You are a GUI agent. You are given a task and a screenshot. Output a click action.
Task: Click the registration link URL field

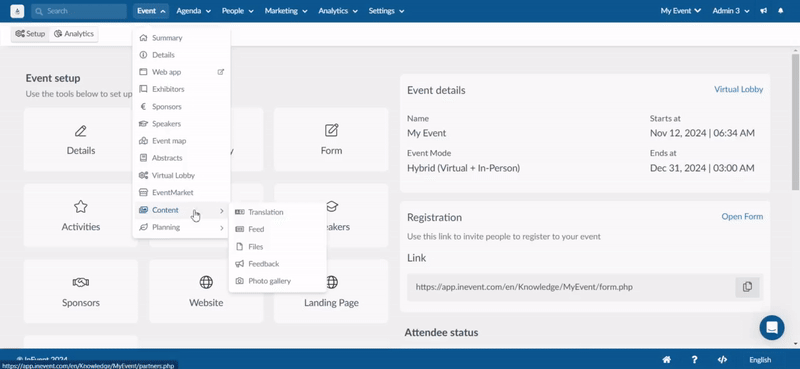pos(571,287)
